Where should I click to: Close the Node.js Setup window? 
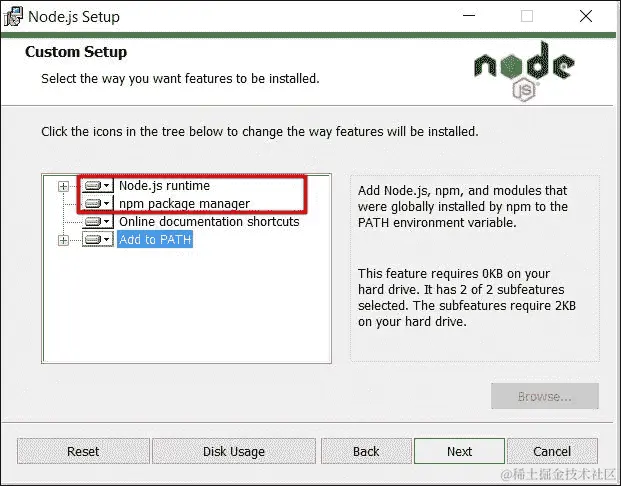click(586, 16)
